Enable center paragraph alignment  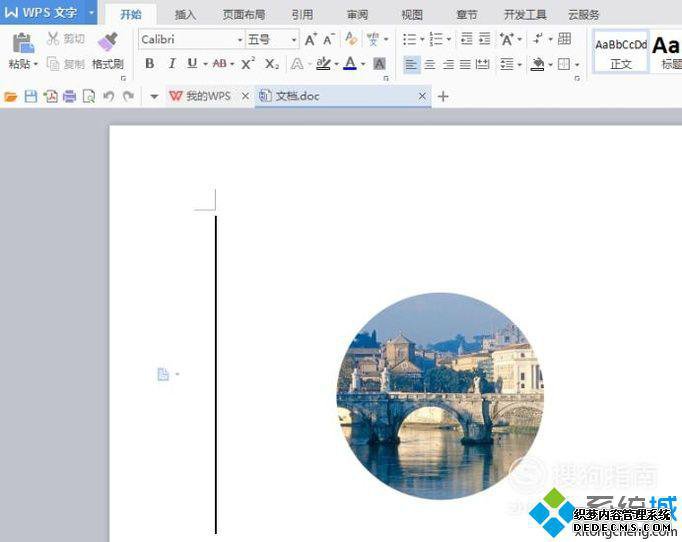click(x=430, y=64)
